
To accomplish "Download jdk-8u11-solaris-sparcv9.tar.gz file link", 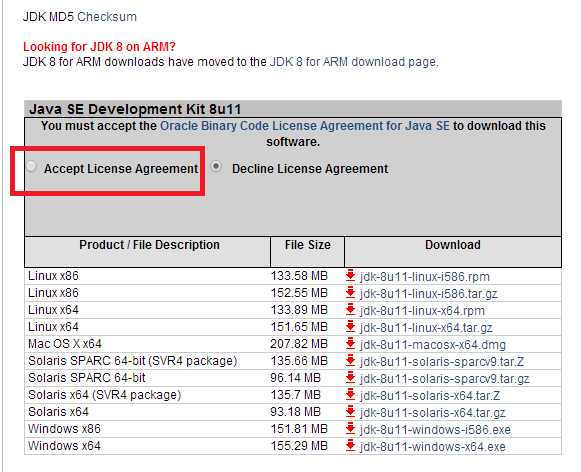I will point(445,379).
